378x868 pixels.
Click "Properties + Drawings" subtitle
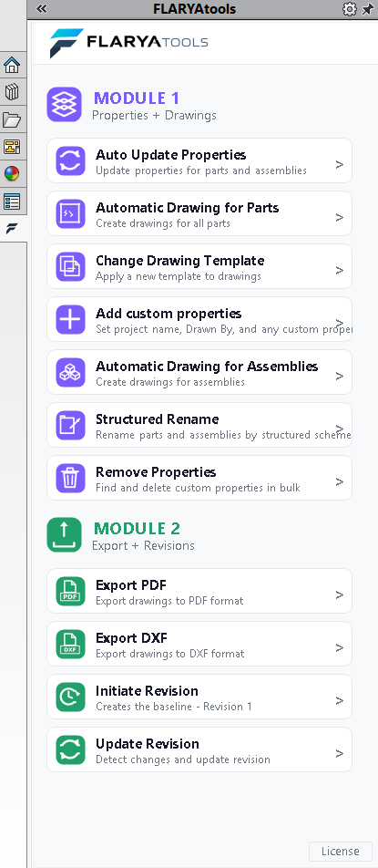(x=154, y=116)
